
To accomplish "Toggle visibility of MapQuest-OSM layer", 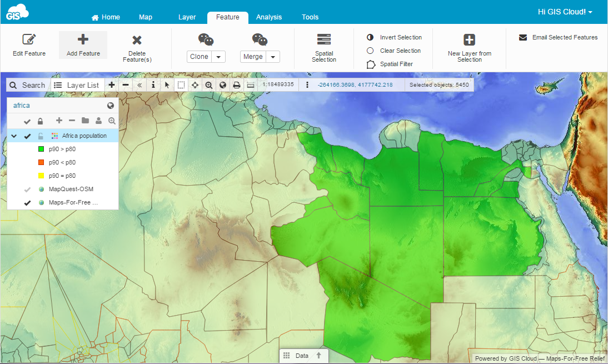I will (x=27, y=190).
